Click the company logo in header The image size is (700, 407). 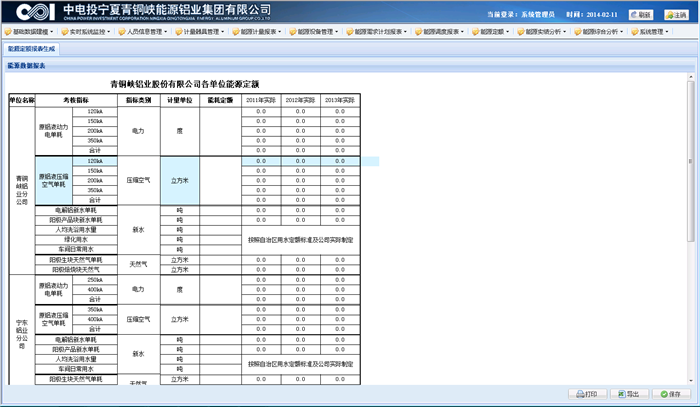(x=28, y=11)
